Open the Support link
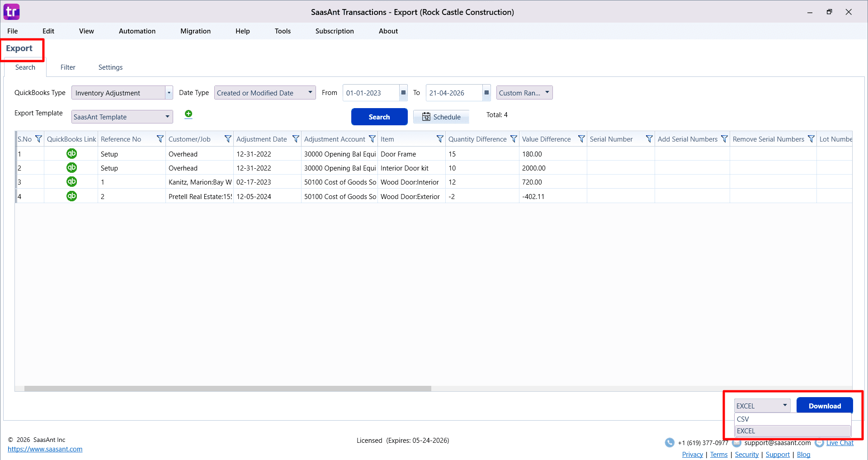 click(x=778, y=455)
